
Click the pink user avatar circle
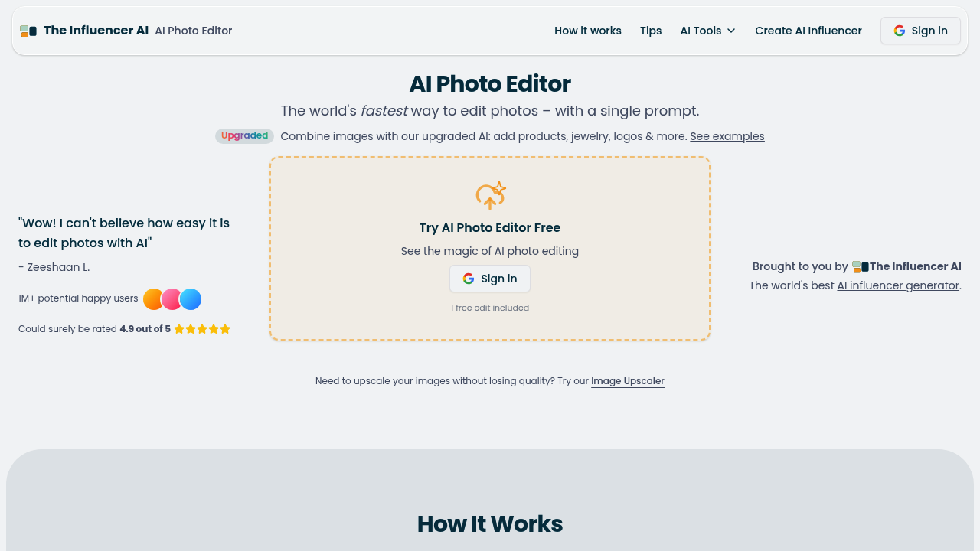(171, 298)
